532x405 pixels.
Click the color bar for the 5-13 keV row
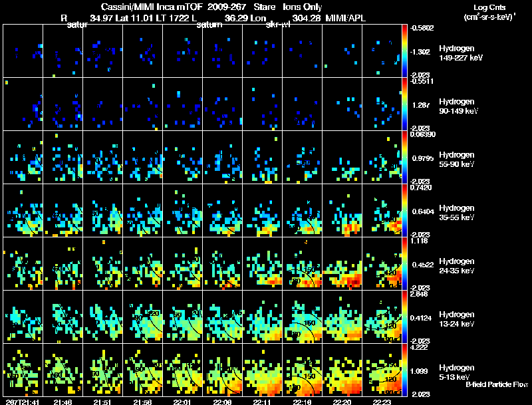(404, 370)
